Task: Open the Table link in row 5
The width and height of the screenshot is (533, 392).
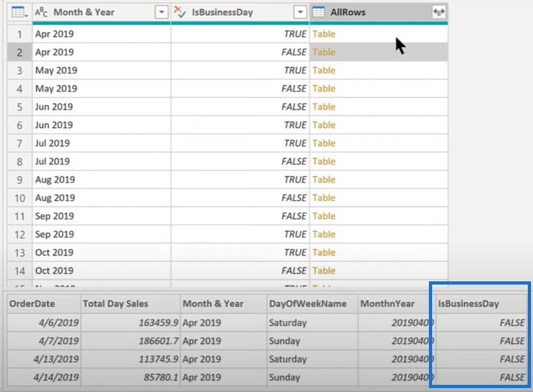Action: tap(324, 107)
